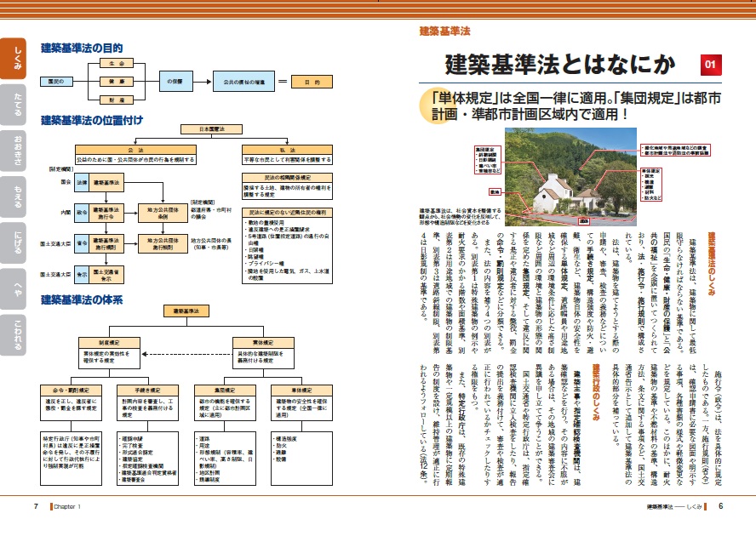Click the heading 建築基準法の目的
This screenshot has width=756, height=536.
point(82,48)
